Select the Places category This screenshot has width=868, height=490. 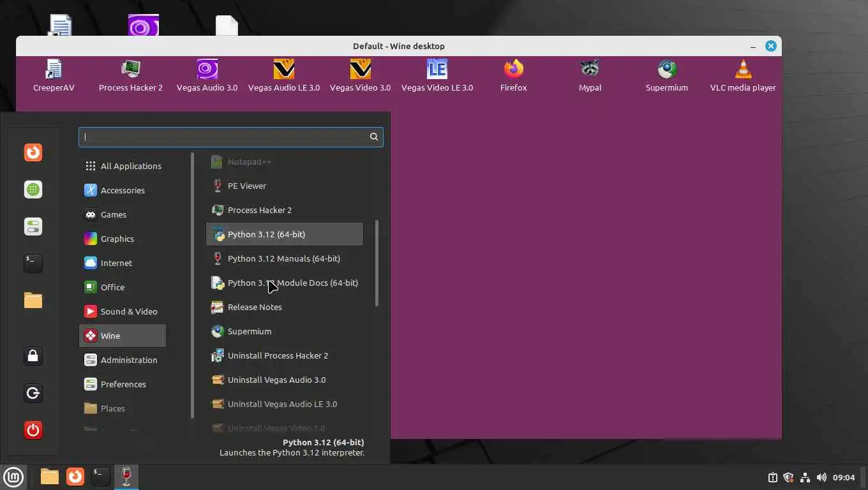pyautogui.click(x=123, y=408)
